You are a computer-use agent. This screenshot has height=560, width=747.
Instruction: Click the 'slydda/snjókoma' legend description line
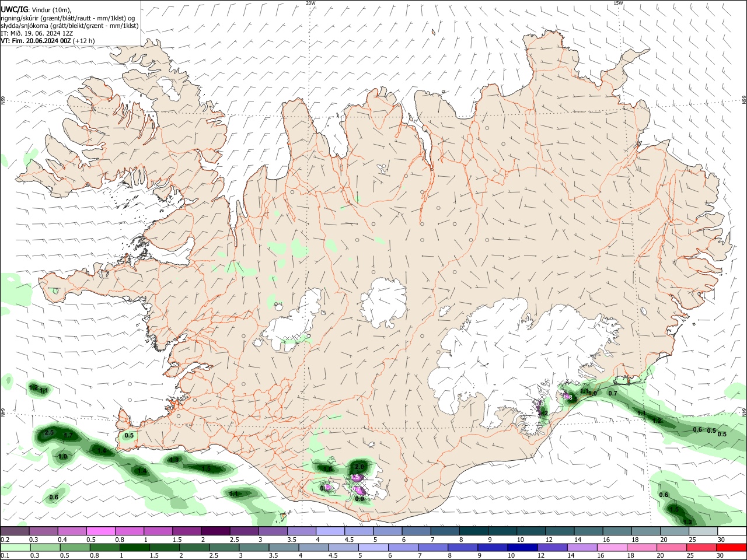[69, 26]
